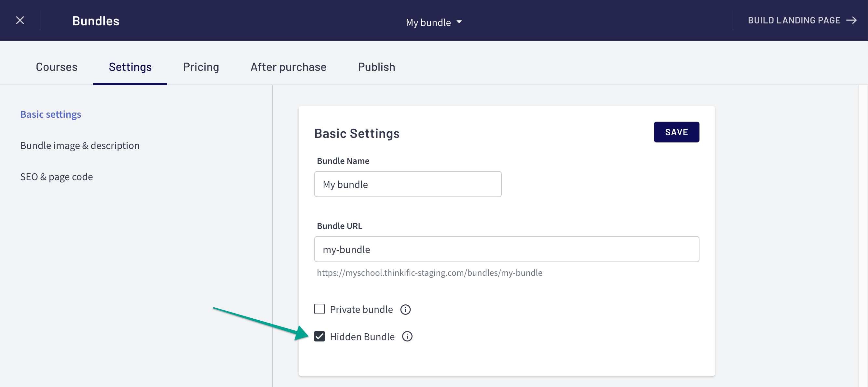Uncheck the Hidden Bundle checkbox
The width and height of the screenshot is (868, 387).
[x=319, y=336]
